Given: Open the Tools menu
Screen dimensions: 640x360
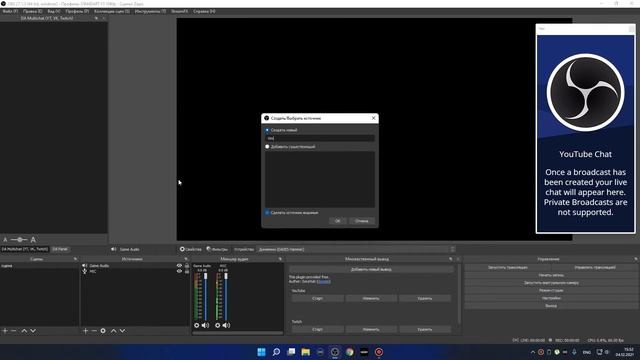Looking at the screenshot, I should (x=150, y=11).
